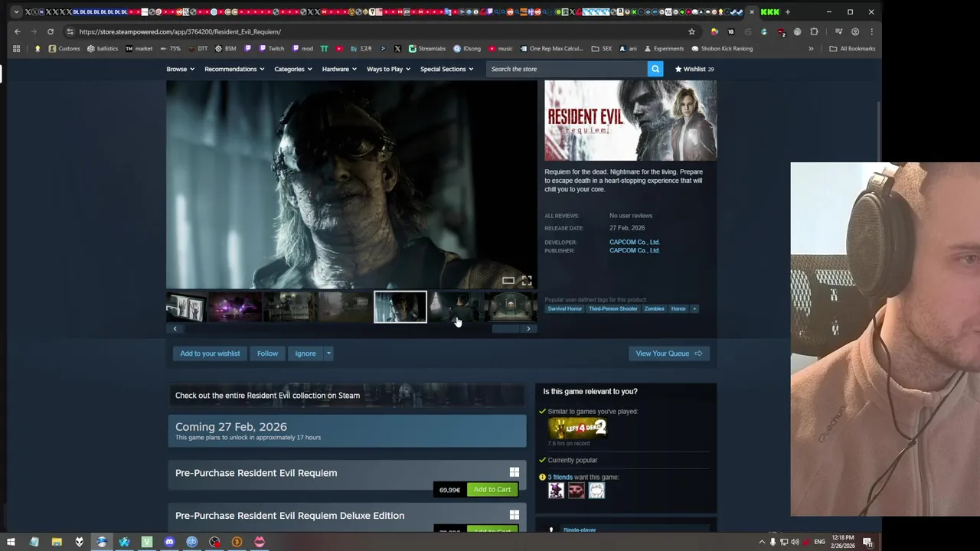Open the browser apps grid bookmark icon

[x=16, y=48]
